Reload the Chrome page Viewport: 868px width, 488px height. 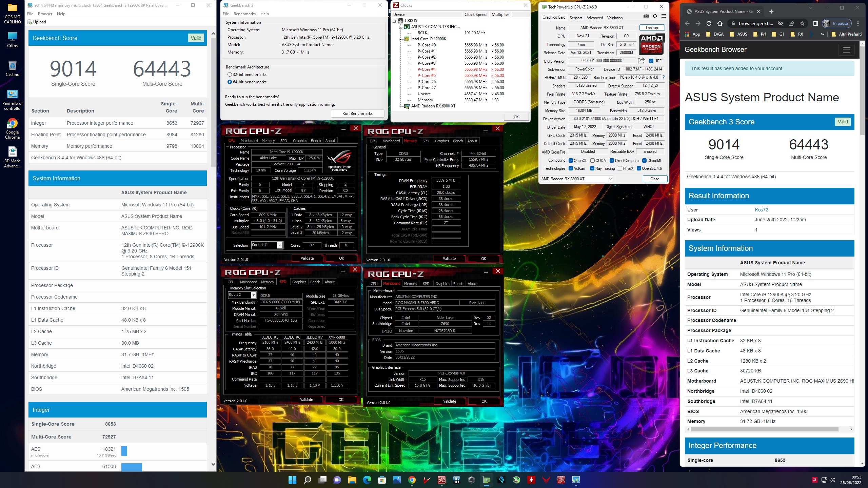(709, 23)
